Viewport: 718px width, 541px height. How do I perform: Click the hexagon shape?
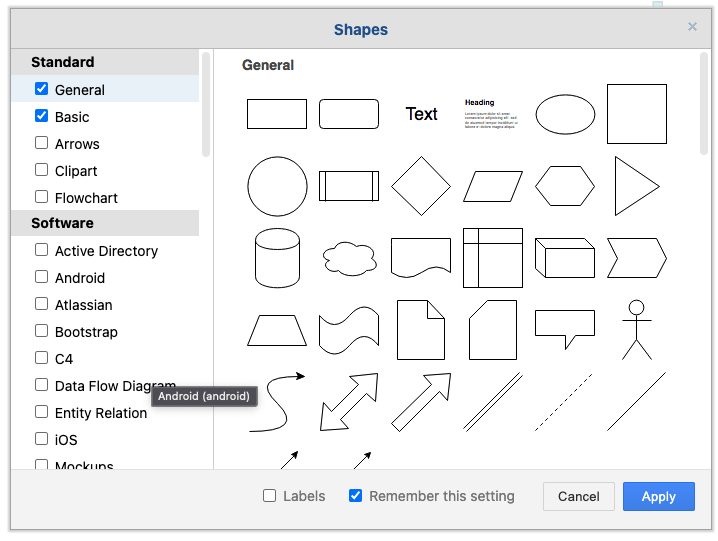pyautogui.click(x=565, y=186)
